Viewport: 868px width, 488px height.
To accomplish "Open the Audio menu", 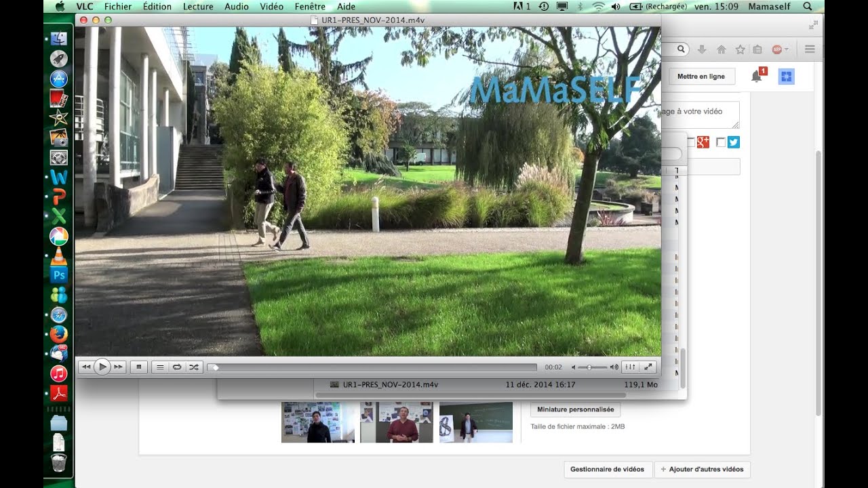I will pos(237,6).
